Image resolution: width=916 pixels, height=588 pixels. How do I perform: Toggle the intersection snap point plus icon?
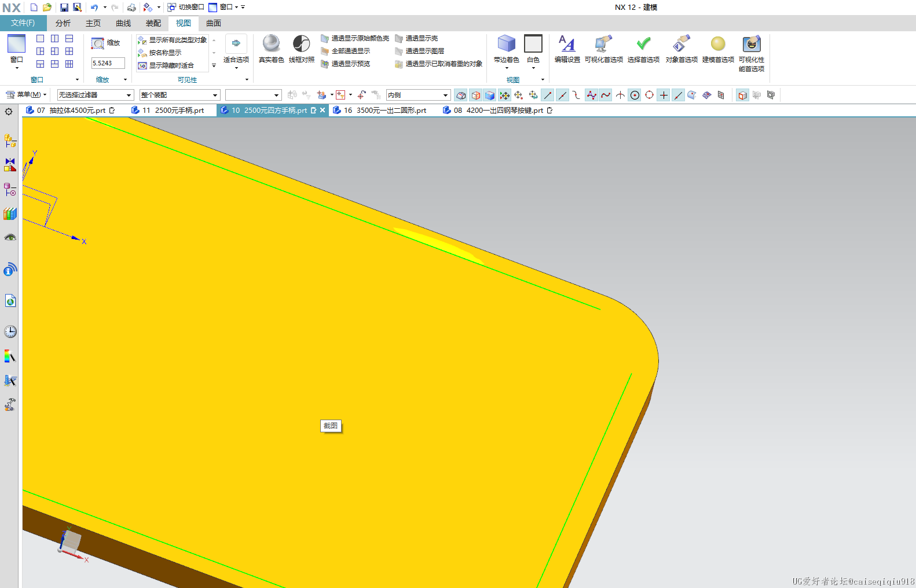pos(664,95)
